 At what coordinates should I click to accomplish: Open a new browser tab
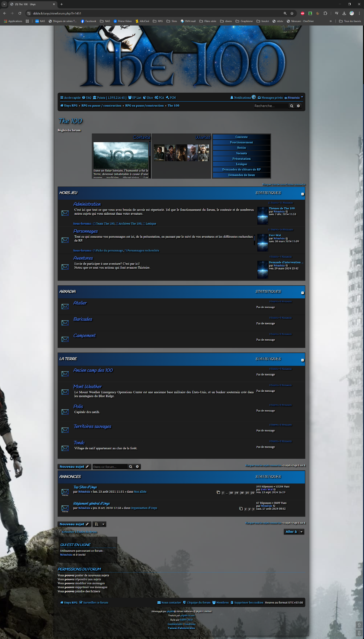(x=62, y=4)
